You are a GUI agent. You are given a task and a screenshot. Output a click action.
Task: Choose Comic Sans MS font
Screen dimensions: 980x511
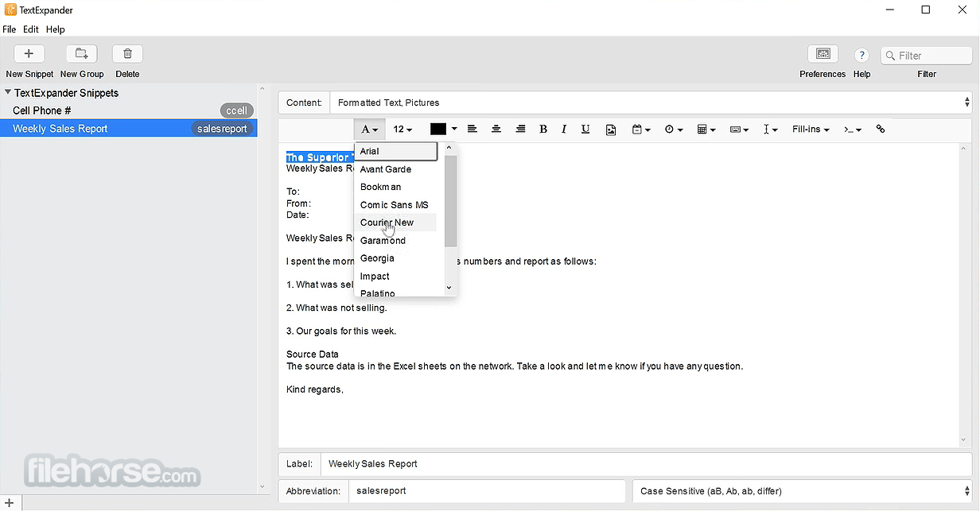[x=396, y=204]
